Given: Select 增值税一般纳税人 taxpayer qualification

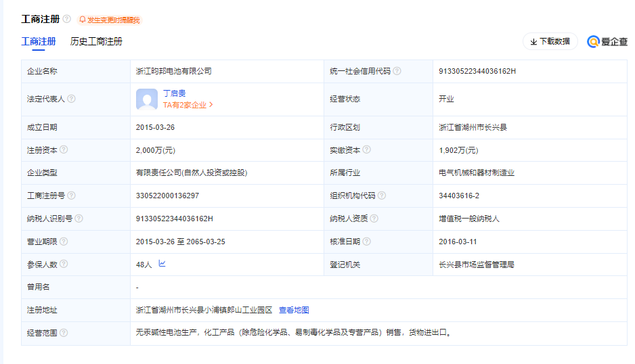Looking at the screenshot, I should point(469,219).
